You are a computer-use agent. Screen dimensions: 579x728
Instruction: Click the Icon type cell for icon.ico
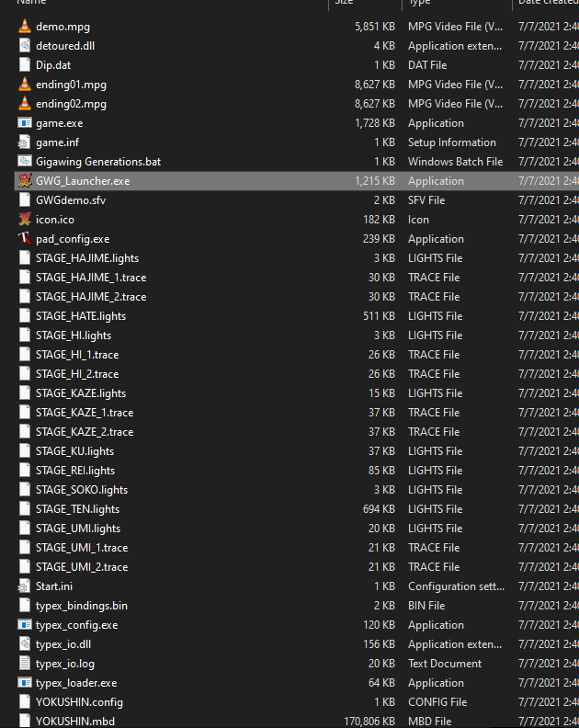coord(418,219)
